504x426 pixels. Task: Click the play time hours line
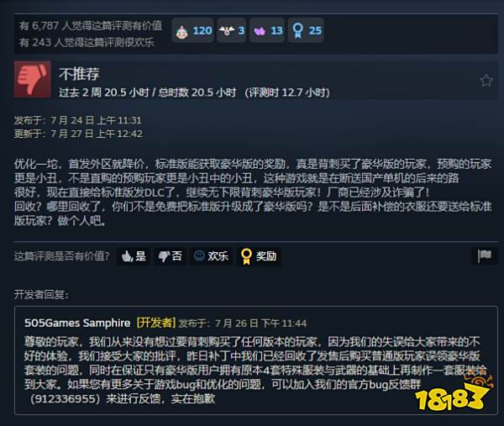coord(194,92)
